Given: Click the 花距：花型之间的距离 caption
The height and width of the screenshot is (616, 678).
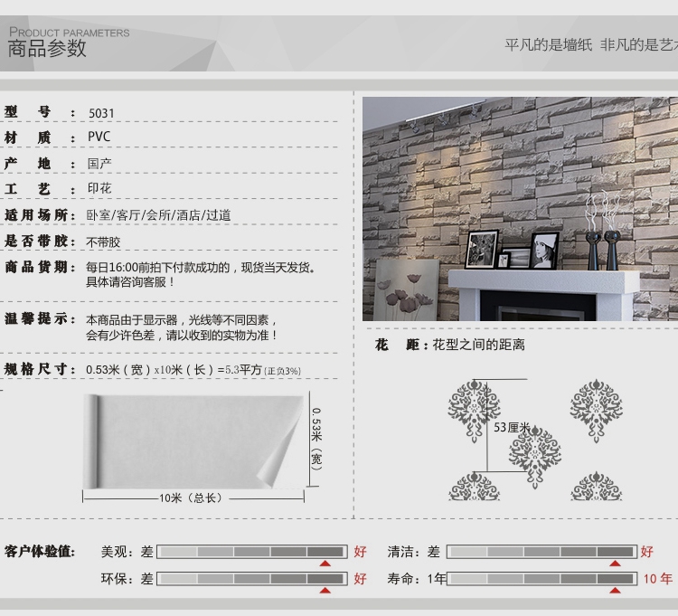Looking at the screenshot, I should tap(450, 345).
